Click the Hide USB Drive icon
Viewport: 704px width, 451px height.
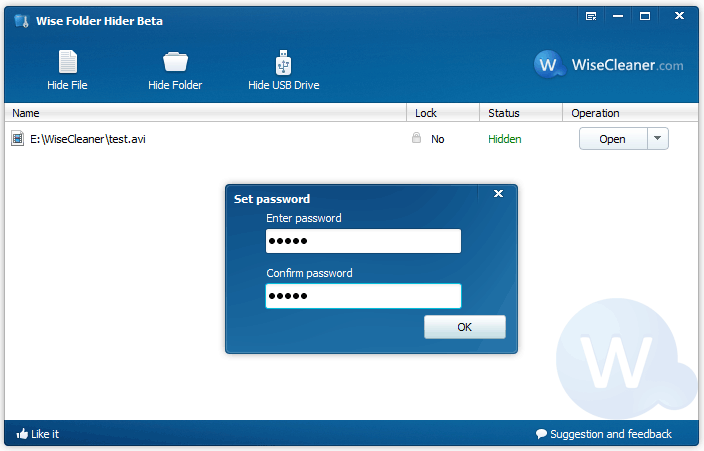pyautogui.click(x=283, y=62)
